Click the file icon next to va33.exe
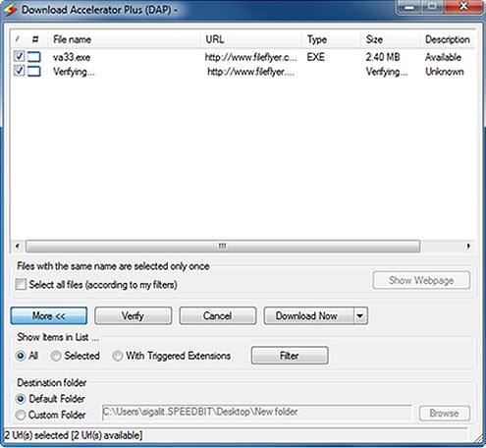The width and height of the screenshot is (486, 448). coord(34,57)
